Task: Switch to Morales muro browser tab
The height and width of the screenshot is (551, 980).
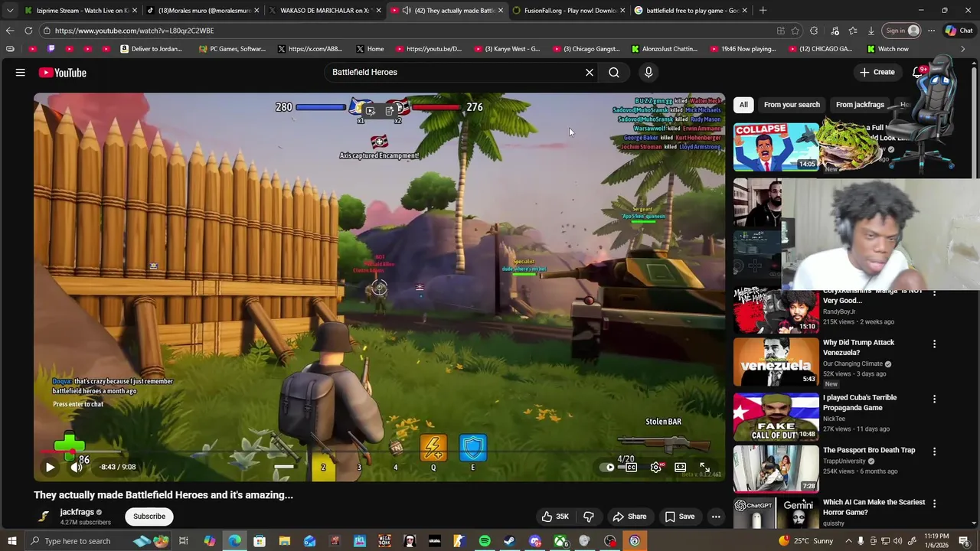Action: click(x=202, y=11)
